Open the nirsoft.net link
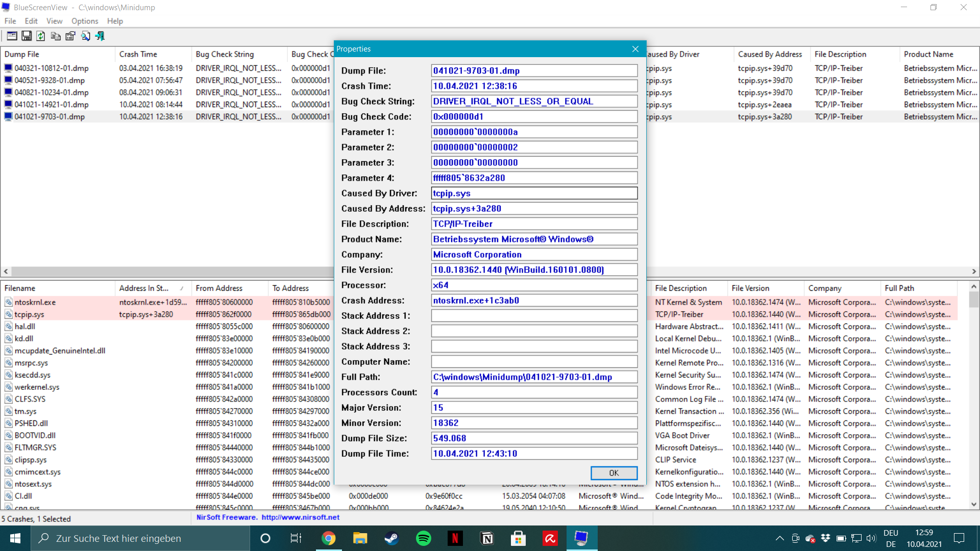This screenshot has height=551, width=980. [x=300, y=517]
